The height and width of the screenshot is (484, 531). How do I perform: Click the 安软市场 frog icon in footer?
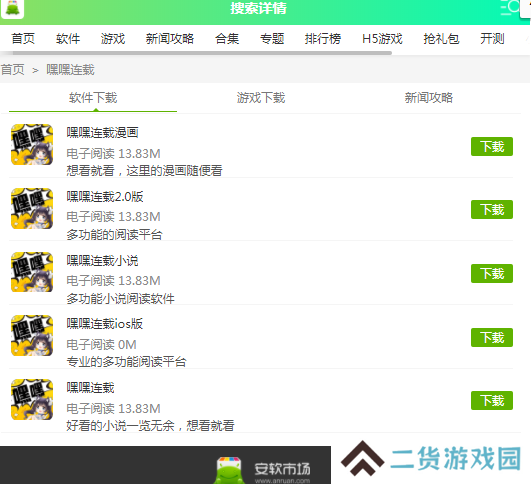pos(229,470)
